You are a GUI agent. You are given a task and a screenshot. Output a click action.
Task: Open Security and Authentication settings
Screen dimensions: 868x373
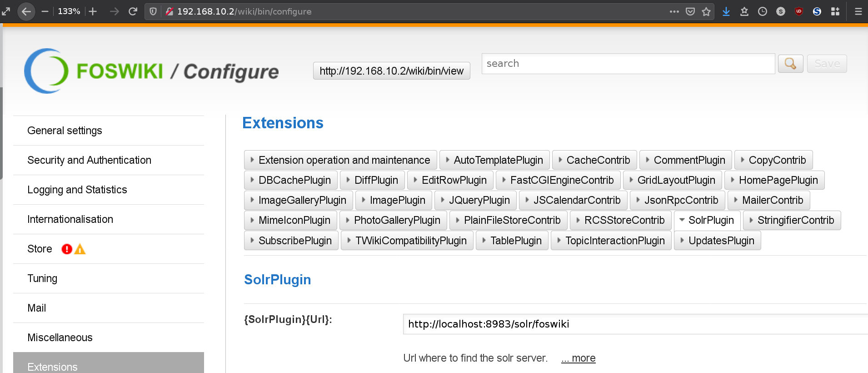click(109, 160)
